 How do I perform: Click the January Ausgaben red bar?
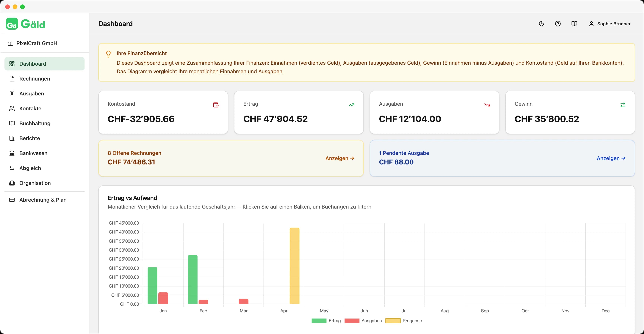pos(163,298)
